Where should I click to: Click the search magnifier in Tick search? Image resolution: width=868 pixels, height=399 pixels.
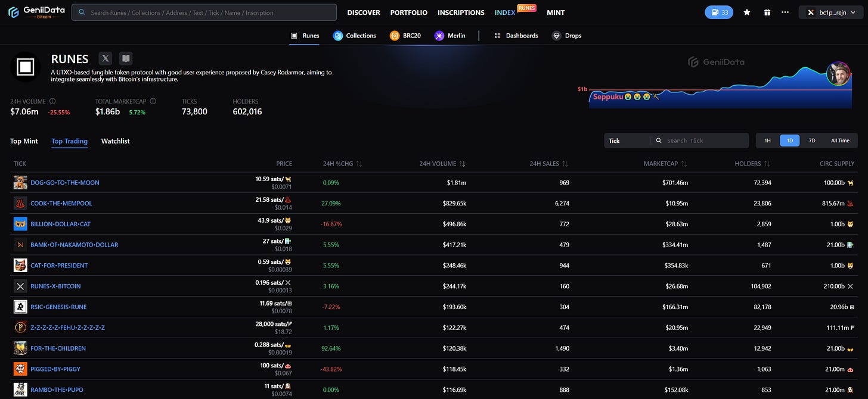click(x=659, y=141)
